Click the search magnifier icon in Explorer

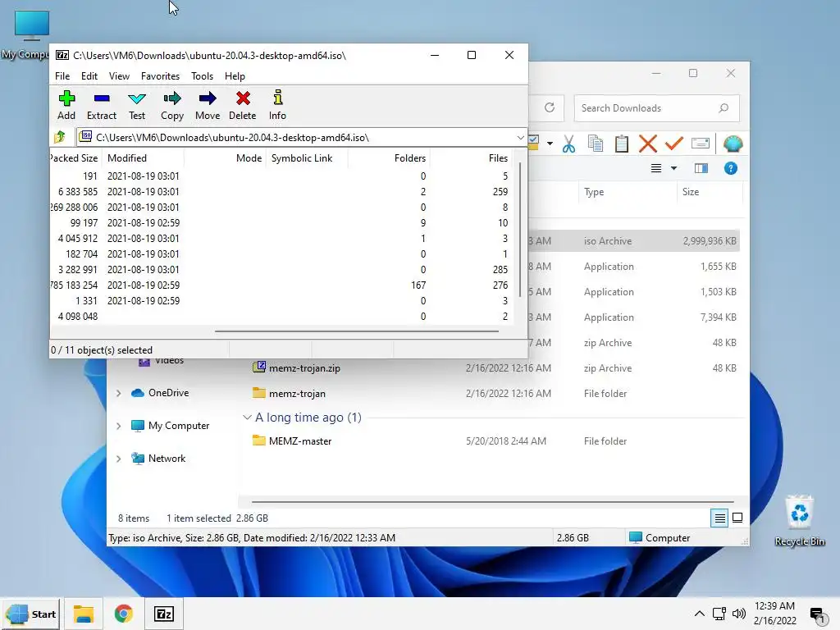(724, 107)
